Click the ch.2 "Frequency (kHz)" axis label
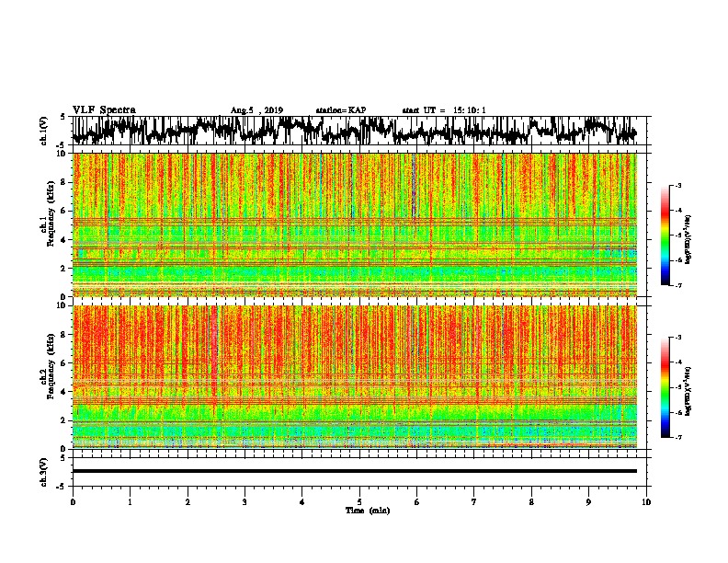728x563 pixels. 51,366
